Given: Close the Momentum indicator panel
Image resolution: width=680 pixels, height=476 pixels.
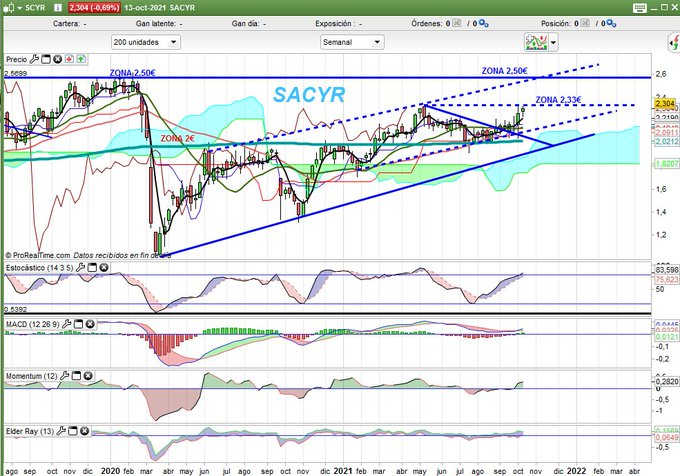Looking at the screenshot, I should [x=88, y=376].
